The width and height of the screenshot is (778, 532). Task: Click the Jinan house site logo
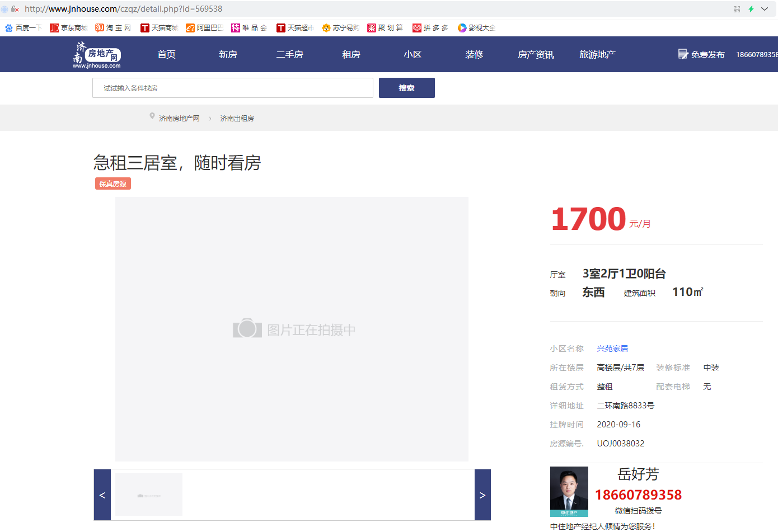pos(97,55)
